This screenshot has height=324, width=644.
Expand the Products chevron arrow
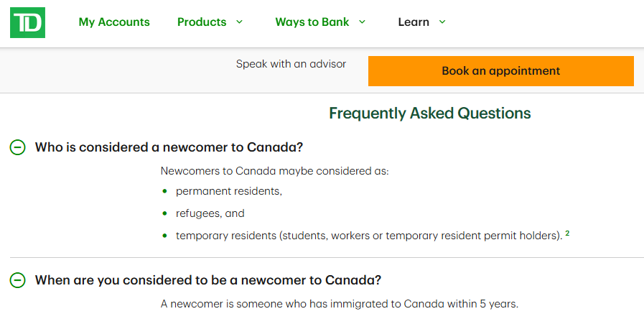[x=239, y=22]
